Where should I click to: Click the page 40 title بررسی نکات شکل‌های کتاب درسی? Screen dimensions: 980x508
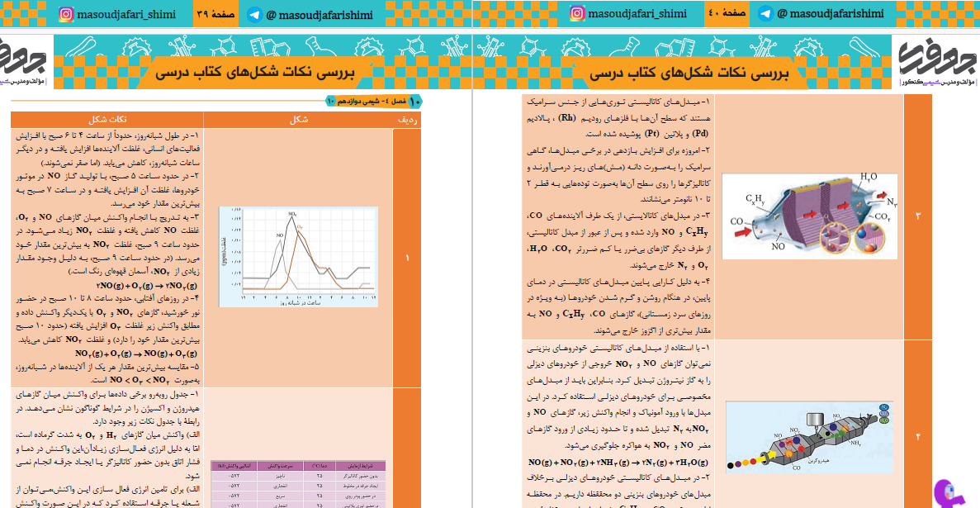tap(689, 74)
